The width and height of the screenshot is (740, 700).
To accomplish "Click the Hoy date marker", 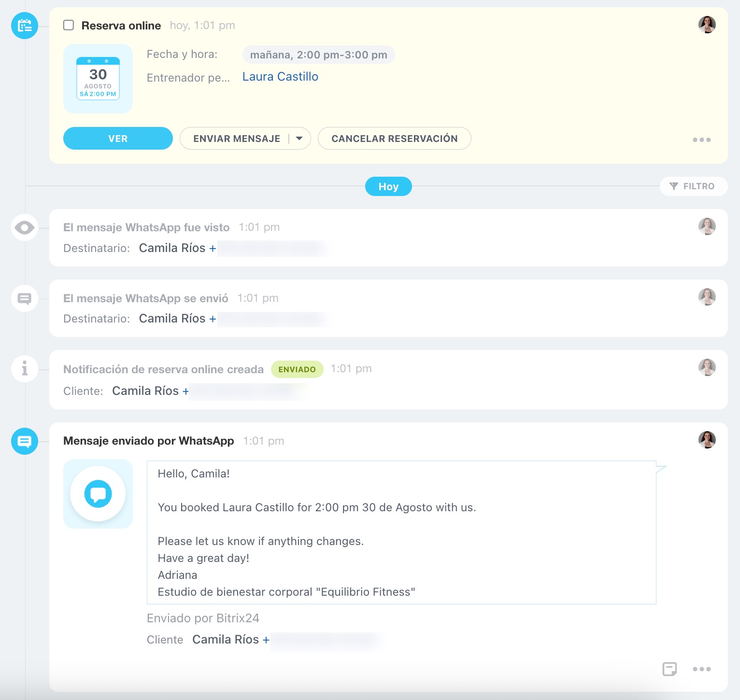I will (x=388, y=186).
